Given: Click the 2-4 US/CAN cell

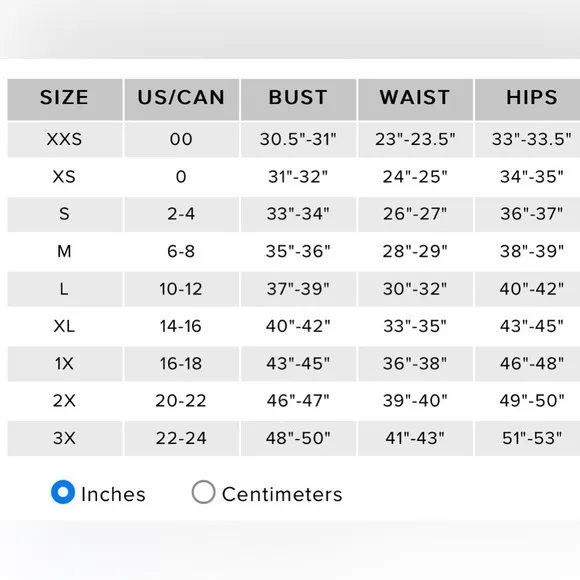Looking at the screenshot, I should tap(181, 214).
